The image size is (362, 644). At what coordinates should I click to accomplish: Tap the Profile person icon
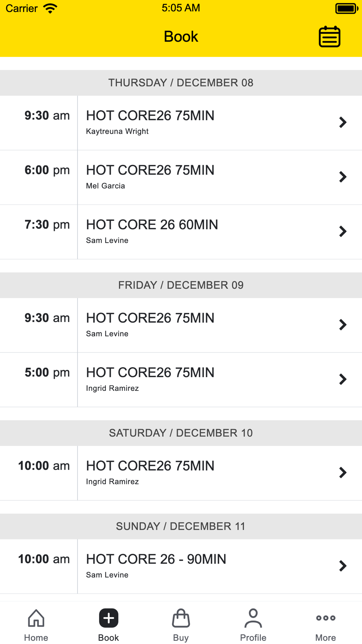click(253, 618)
